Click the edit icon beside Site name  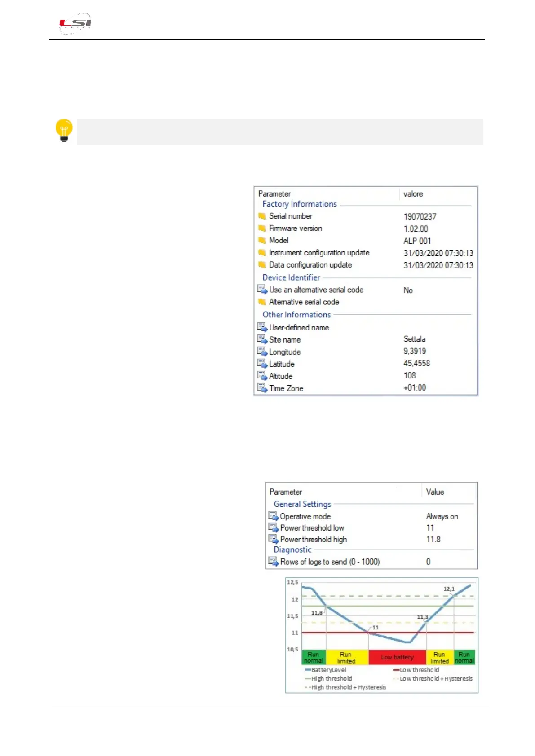[x=262, y=339]
